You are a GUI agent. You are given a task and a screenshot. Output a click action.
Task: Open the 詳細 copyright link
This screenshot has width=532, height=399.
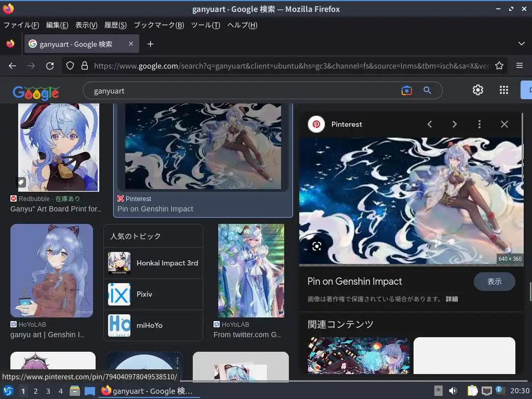coord(451,299)
